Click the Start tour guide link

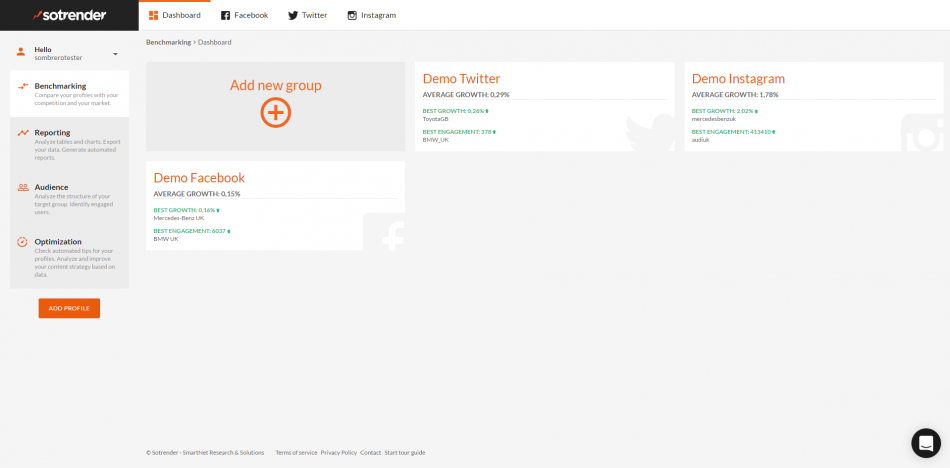coord(404,452)
